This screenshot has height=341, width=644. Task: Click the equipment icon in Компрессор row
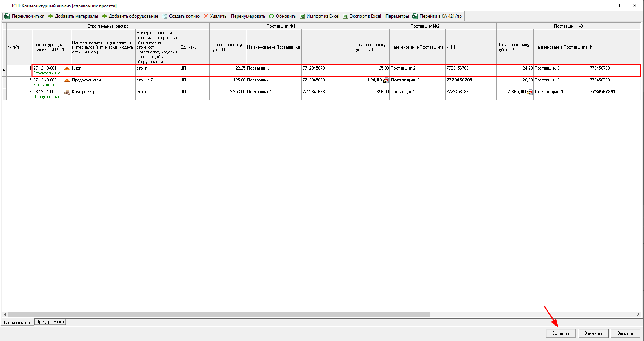67,92
